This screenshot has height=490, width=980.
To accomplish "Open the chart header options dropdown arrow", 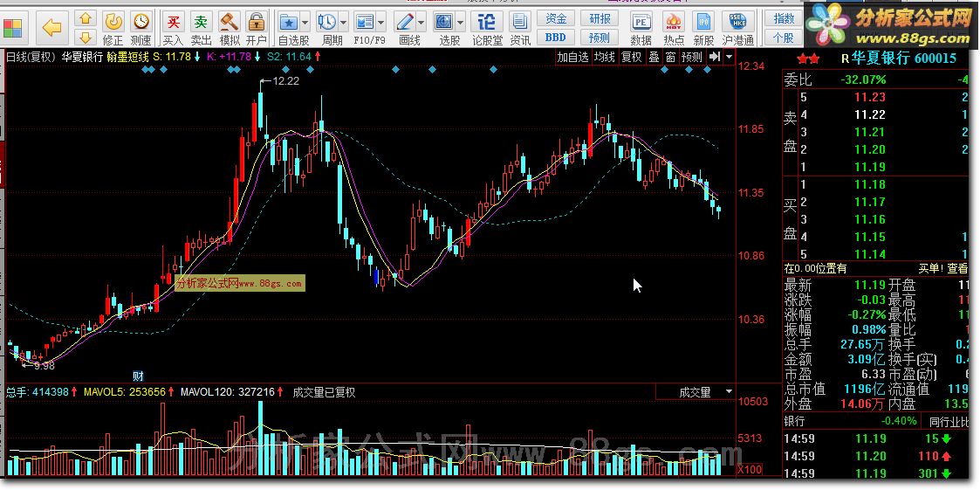I will (x=730, y=57).
